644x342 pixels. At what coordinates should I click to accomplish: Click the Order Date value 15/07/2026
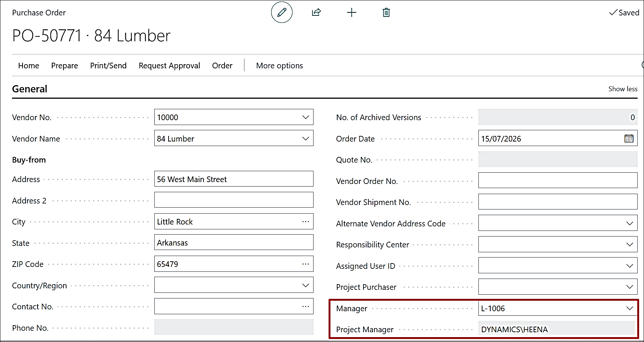pyautogui.click(x=501, y=139)
